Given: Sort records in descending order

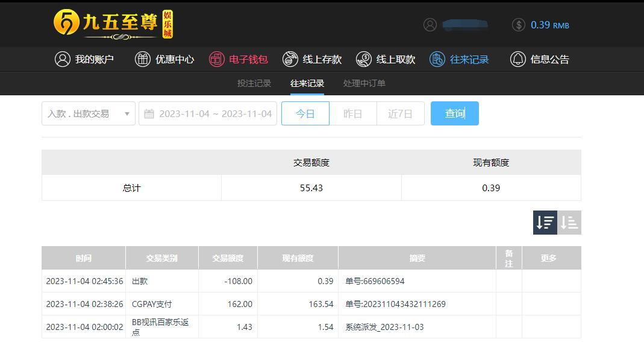Looking at the screenshot, I should tap(545, 223).
